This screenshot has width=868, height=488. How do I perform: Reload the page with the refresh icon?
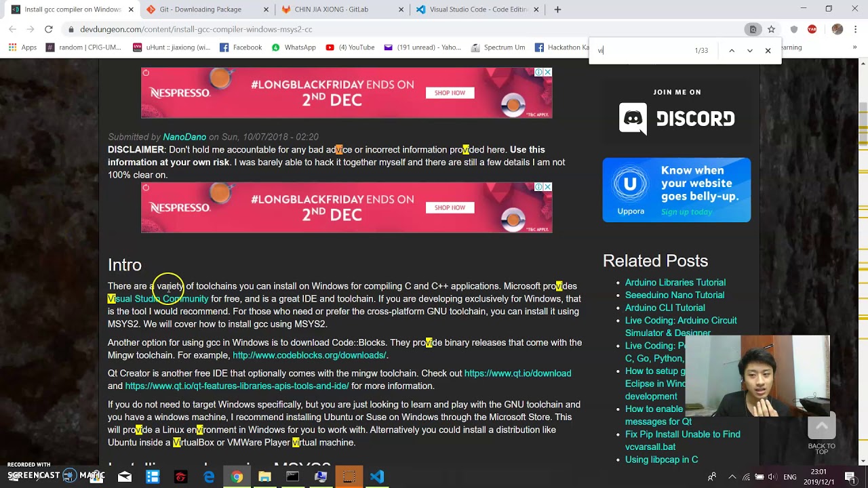click(x=49, y=29)
